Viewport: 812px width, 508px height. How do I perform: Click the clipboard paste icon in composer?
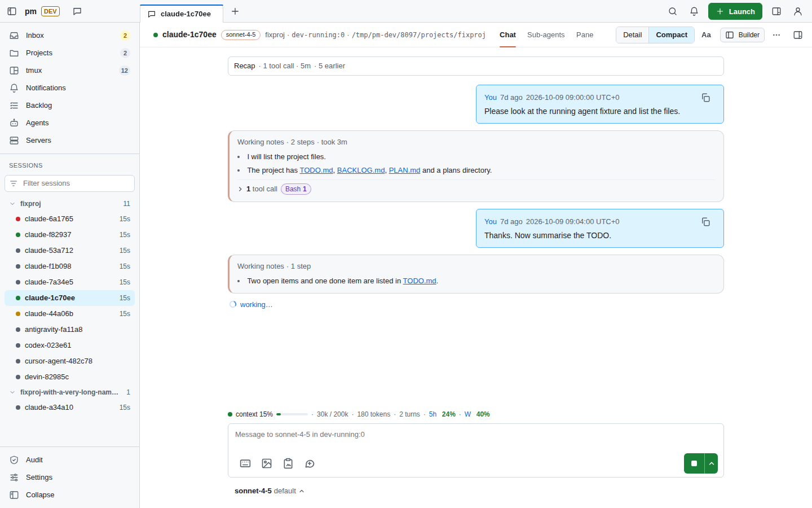tap(288, 463)
